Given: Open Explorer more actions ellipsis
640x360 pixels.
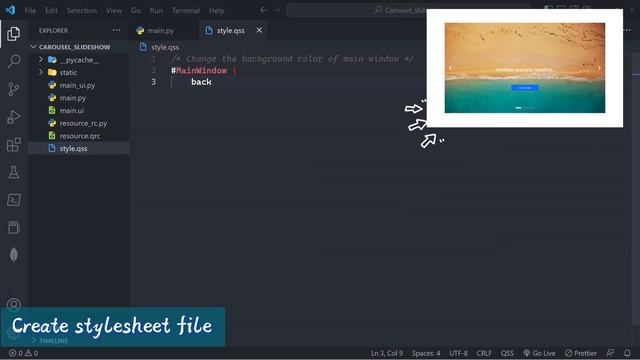Looking at the screenshot, I should (x=116, y=30).
